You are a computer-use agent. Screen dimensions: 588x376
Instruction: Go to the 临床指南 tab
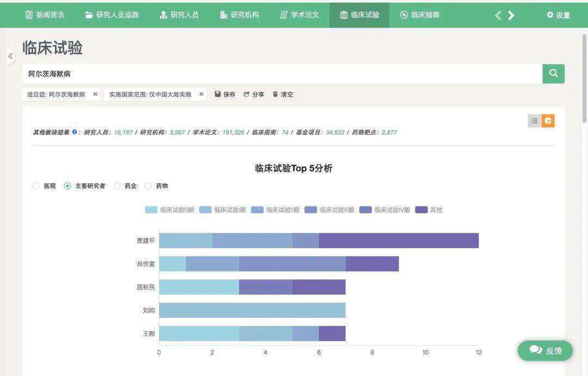(419, 15)
